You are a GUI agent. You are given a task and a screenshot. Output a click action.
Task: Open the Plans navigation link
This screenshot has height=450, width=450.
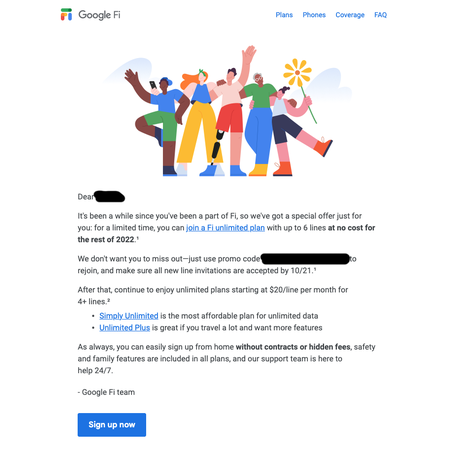(x=284, y=15)
